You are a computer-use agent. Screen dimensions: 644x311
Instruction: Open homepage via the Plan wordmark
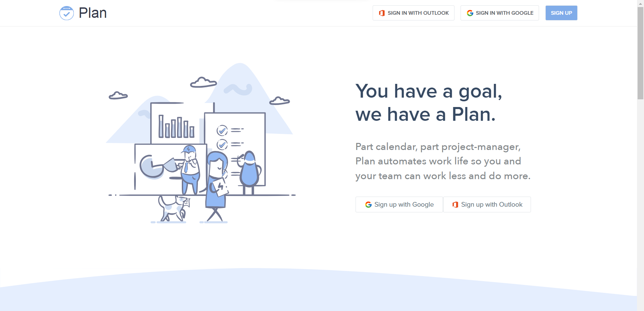pyautogui.click(x=93, y=13)
